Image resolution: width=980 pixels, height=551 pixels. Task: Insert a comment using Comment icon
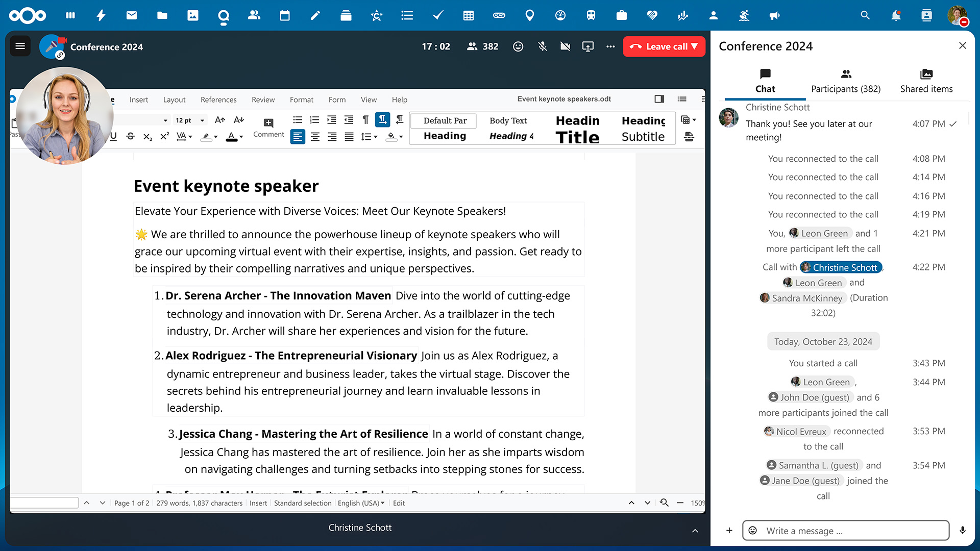click(268, 128)
